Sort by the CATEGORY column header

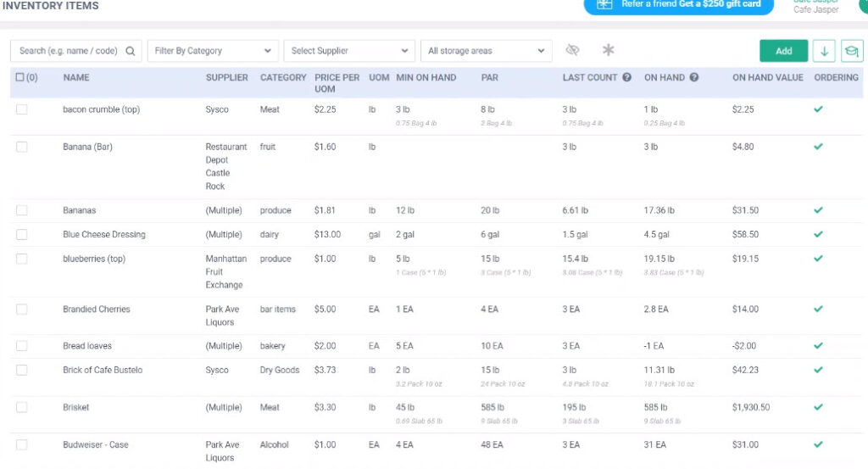coord(283,77)
